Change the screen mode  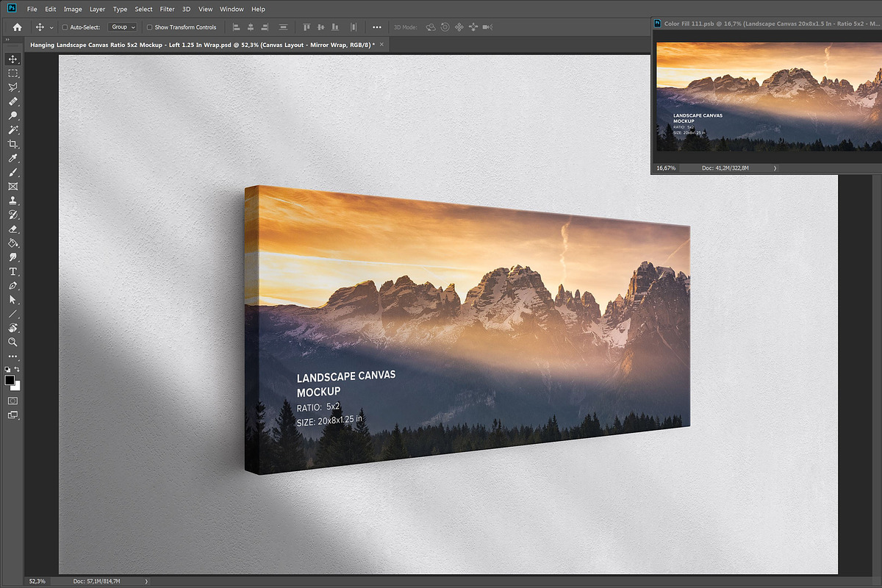[12, 415]
